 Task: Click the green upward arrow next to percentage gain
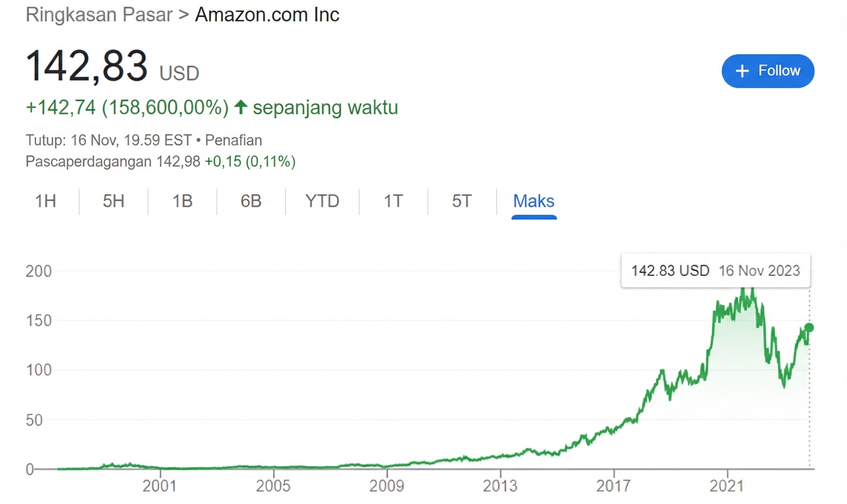tap(241, 107)
